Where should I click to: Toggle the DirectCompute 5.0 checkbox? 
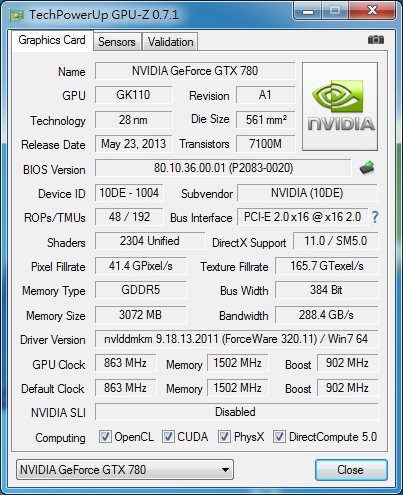pos(279,436)
